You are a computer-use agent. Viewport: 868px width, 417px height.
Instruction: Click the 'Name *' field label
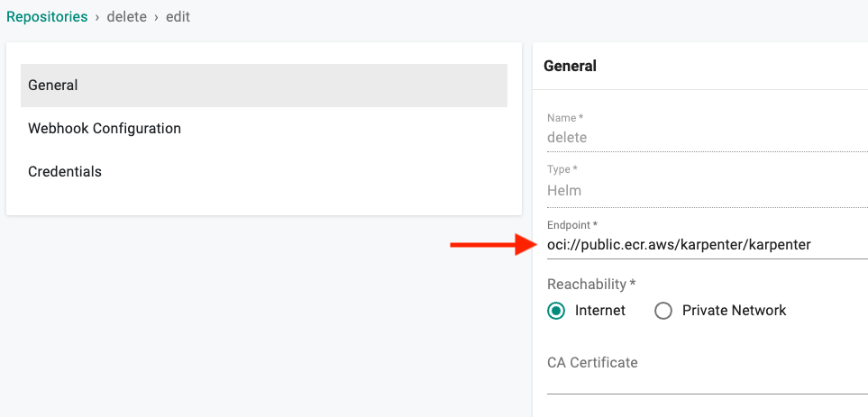coord(565,118)
